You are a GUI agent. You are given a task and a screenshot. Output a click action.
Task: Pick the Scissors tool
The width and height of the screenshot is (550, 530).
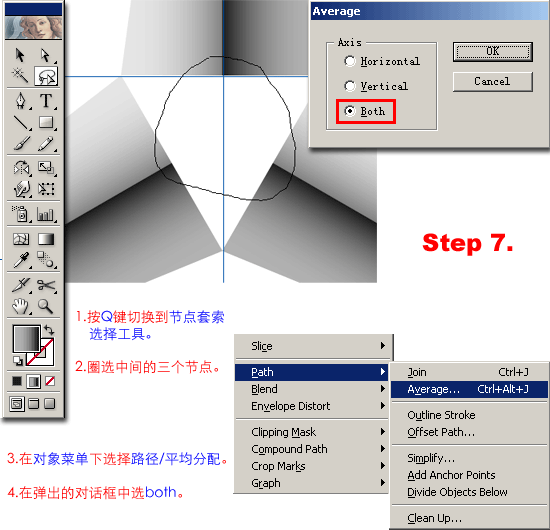46,285
